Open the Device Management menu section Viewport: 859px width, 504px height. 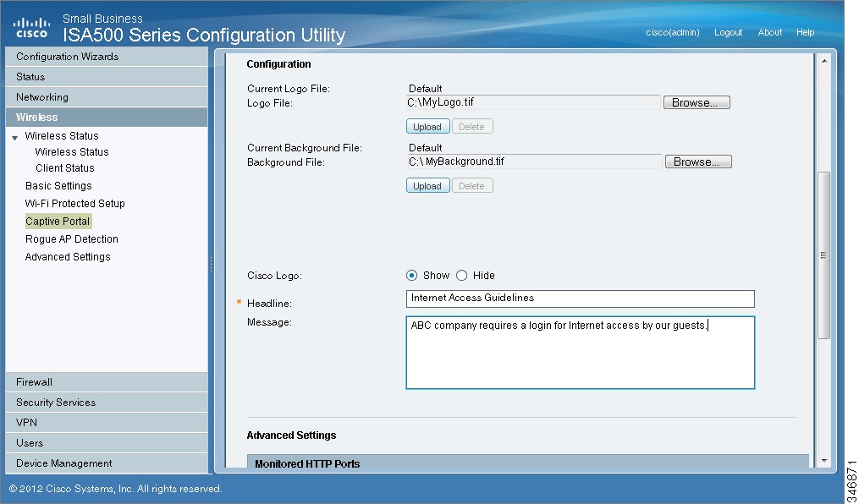(x=107, y=463)
